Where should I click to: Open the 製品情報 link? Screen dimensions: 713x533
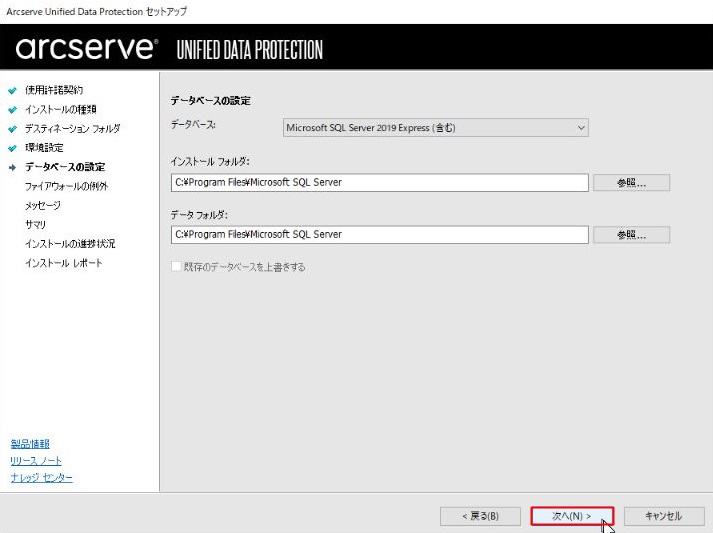(30, 443)
